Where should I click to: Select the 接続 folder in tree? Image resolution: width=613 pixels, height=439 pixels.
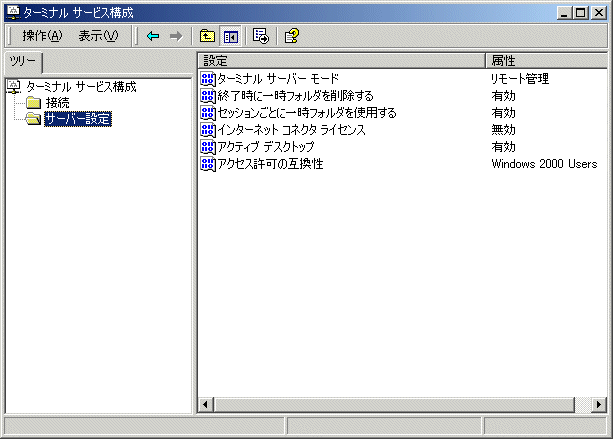[57, 103]
